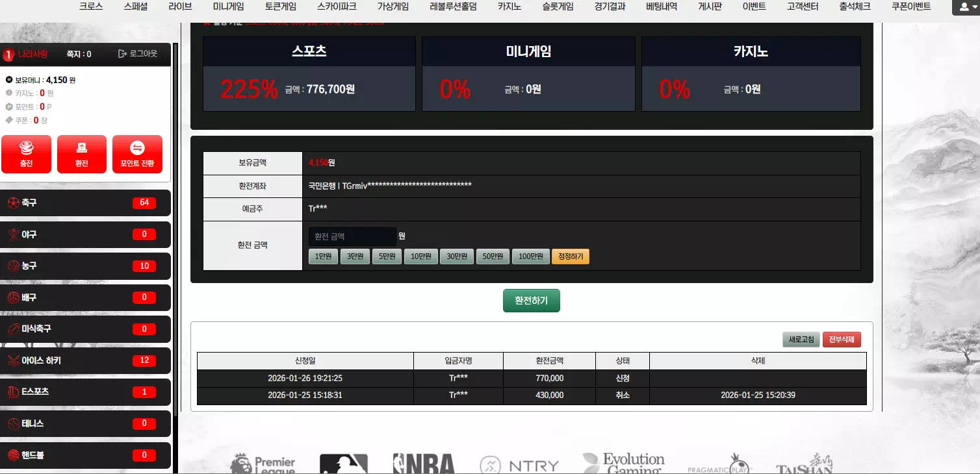Click the 포인트 전환 icon button
This screenshot has width=980, height=474.
point(137,154)
